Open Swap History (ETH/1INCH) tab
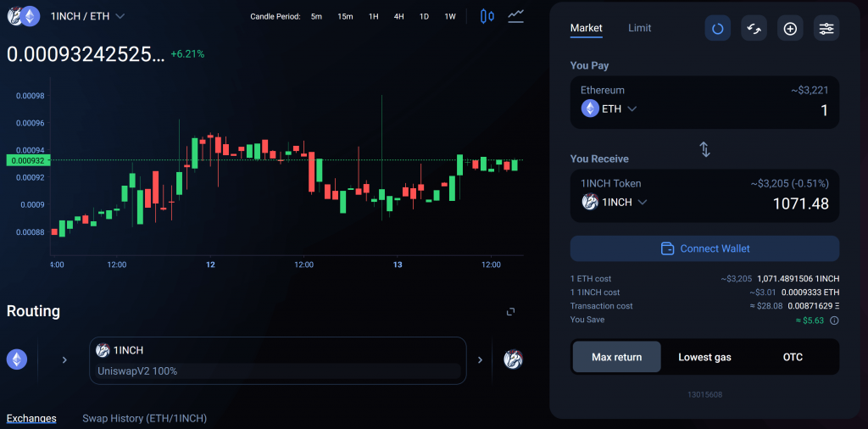The image size is (868, 429). tap(144, 419)
